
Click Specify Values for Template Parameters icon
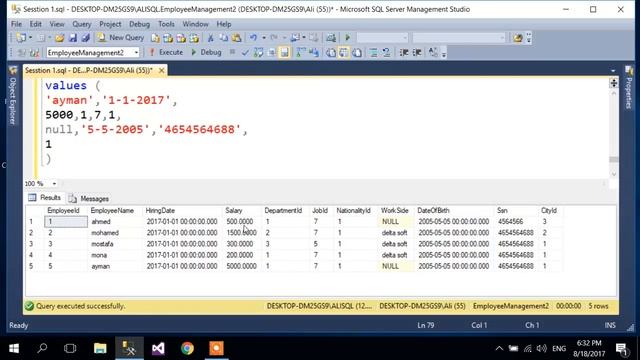(x=433, y=53)
